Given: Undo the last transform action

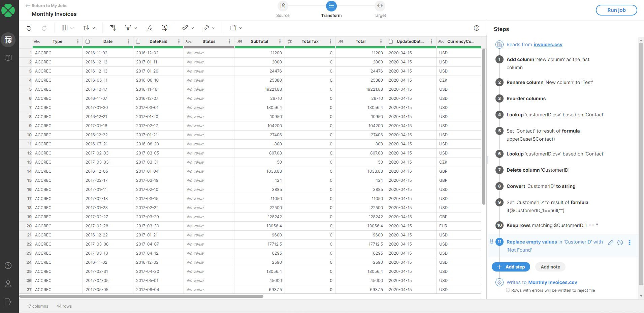Looking at the screenshot, I should click(29, 28).
